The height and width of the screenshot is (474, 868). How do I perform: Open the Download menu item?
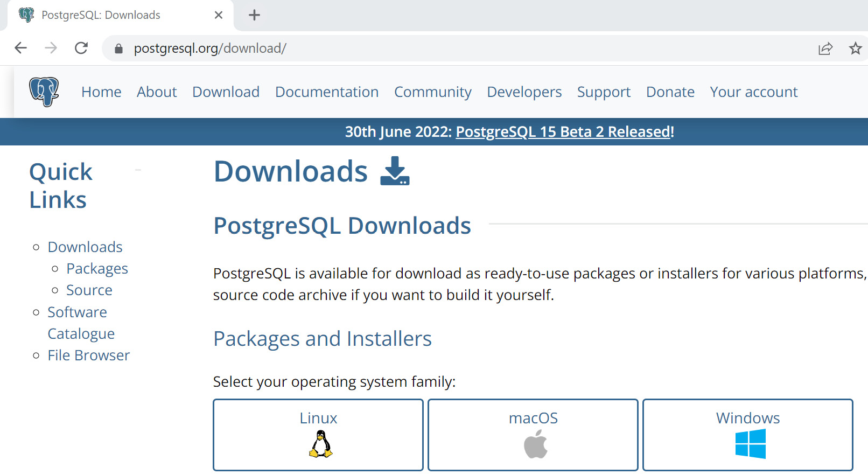[x=226, y=92]
